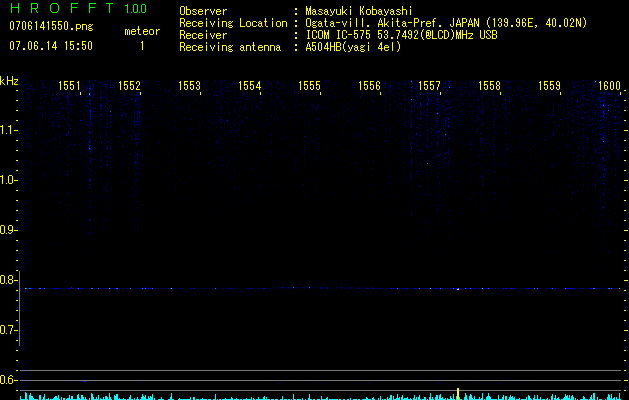Select the file name 0706141550.png
Image resolution: width=629 pixels, height=400 pixels.
pos(51,26)
